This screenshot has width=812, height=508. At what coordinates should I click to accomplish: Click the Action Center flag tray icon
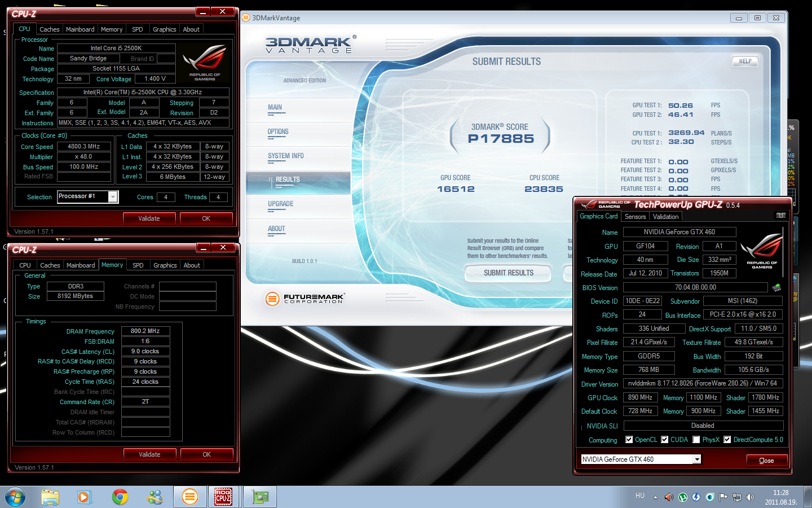tap(723, 497)
